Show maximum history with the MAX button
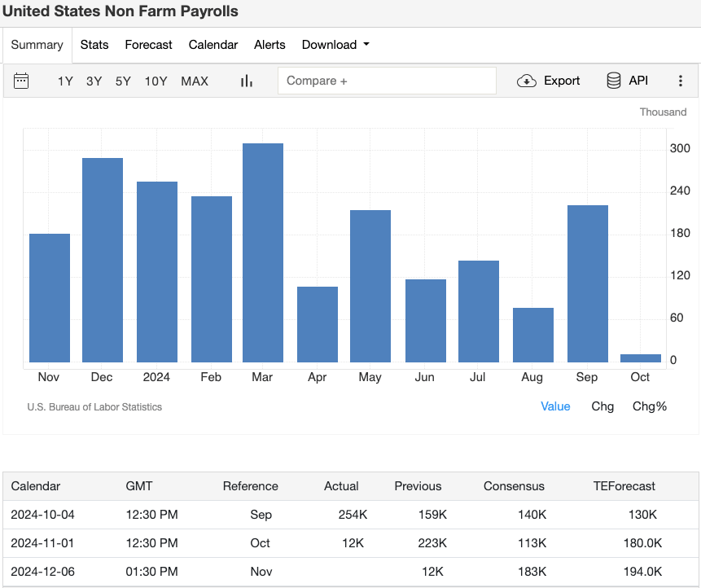The width and height of the screenshot is (701, 588). (x=195, y=81)
